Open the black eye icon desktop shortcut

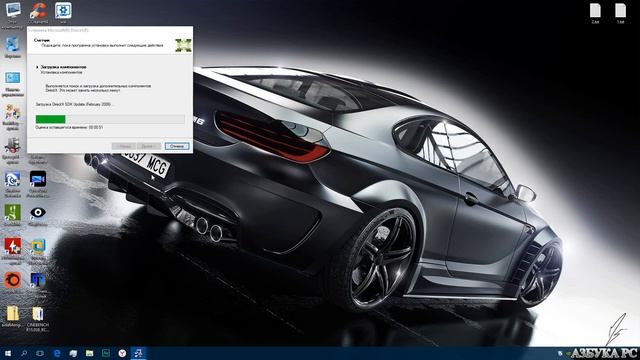(38, 213)
